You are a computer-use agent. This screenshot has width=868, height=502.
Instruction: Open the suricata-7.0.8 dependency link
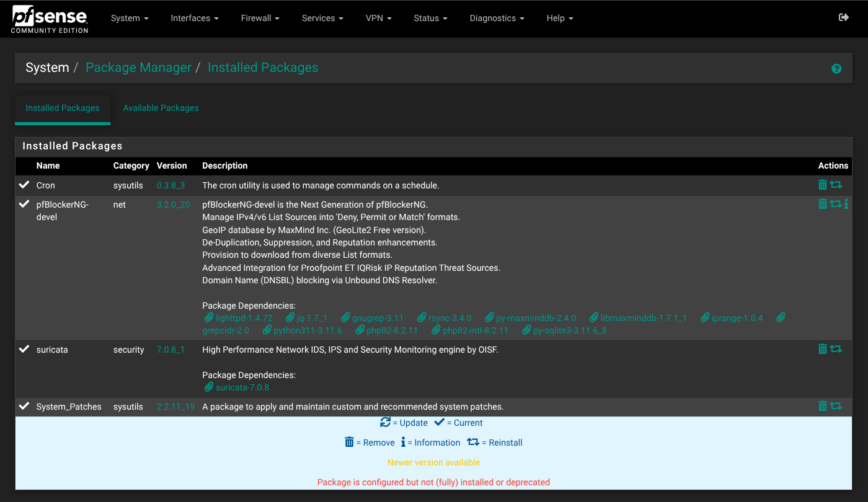click(236, 387)
